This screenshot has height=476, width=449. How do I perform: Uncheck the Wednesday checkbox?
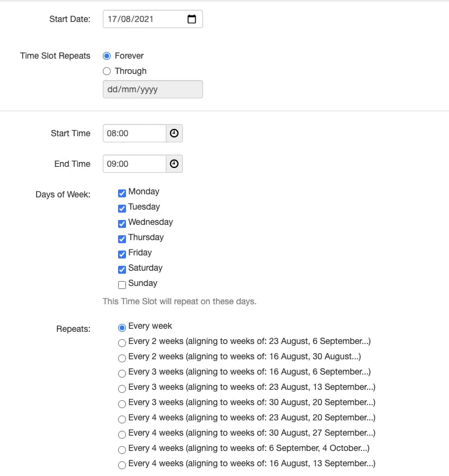coord(122,224)
